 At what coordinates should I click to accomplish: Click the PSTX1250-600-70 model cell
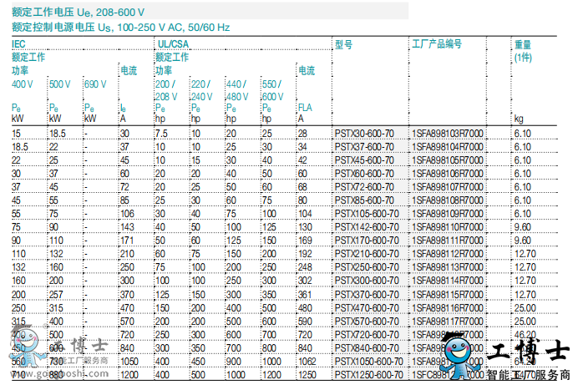369,375
